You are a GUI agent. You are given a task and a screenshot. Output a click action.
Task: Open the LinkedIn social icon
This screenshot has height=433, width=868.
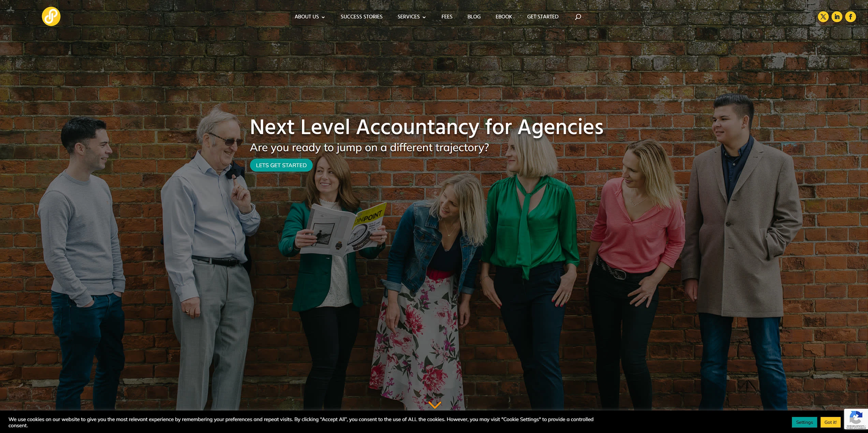(x=837, y=17)
